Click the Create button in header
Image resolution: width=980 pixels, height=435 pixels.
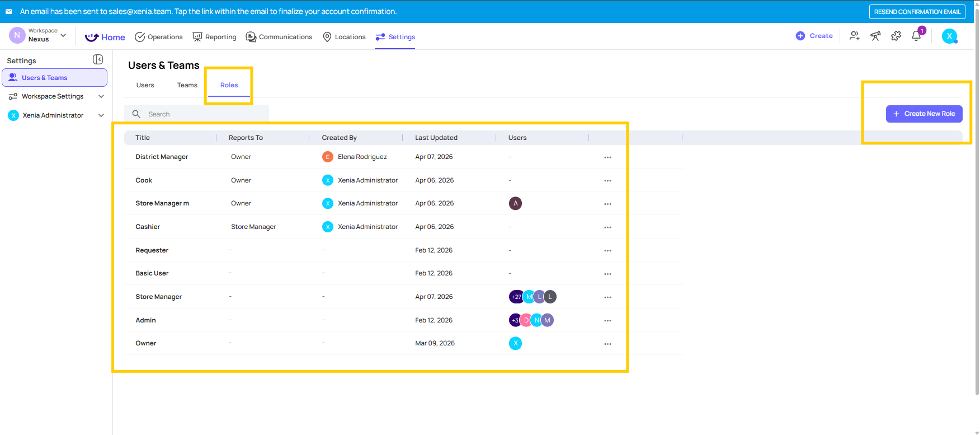click(x=814, y=36)
